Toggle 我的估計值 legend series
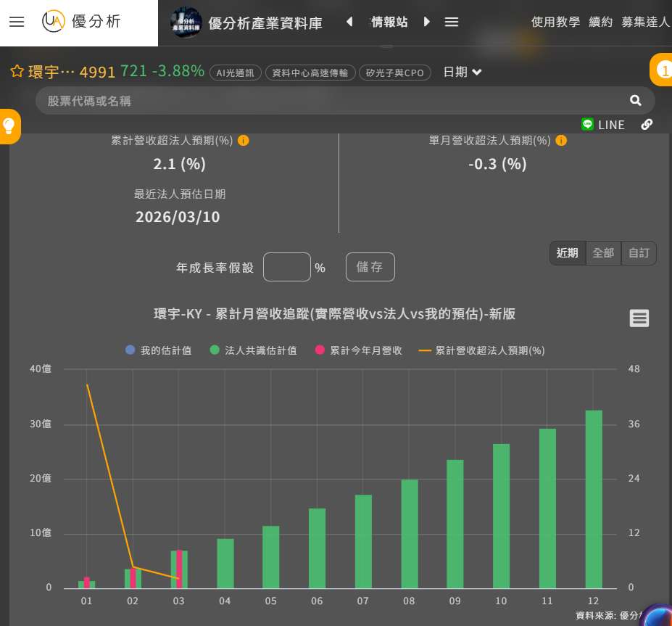672x626 pixels. pyautogui.click(x=158, y=350)
